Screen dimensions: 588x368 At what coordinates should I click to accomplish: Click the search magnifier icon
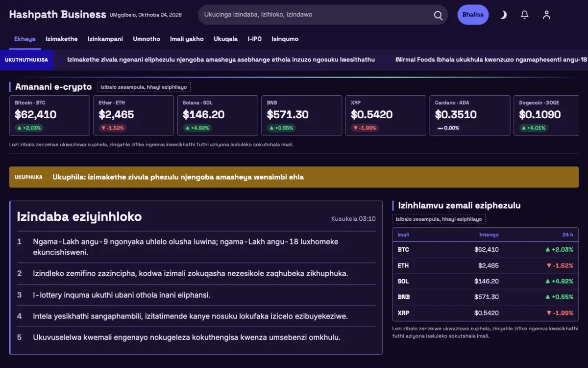pyautogui.click(x=438, y=15)
